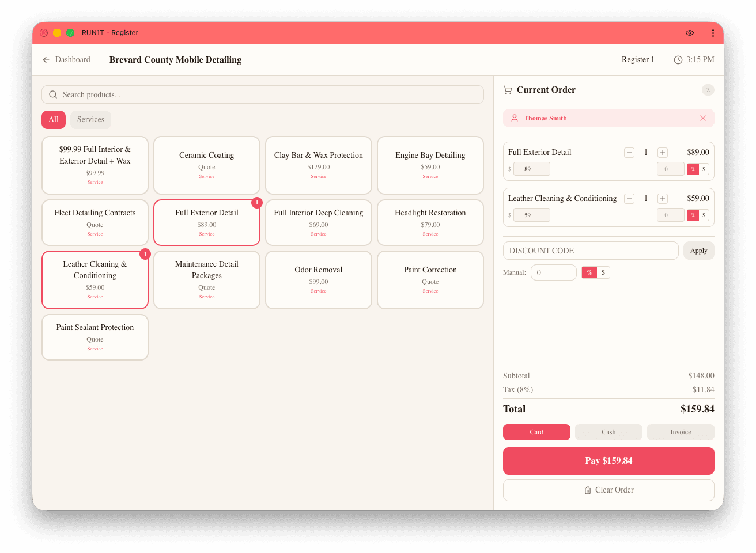The image size is (756, 553).
Task: Set manual discount to dollar mode
Action: pos(603,272)
